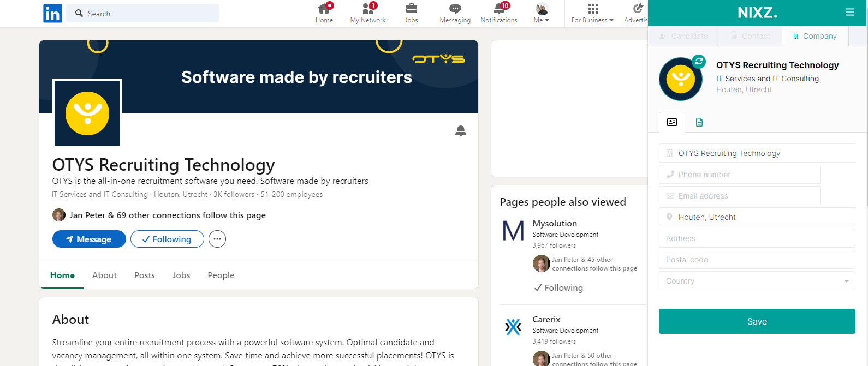Open the LinkedIn logo home link
Screen dimensions: 868x366
[x=52, y=13]
